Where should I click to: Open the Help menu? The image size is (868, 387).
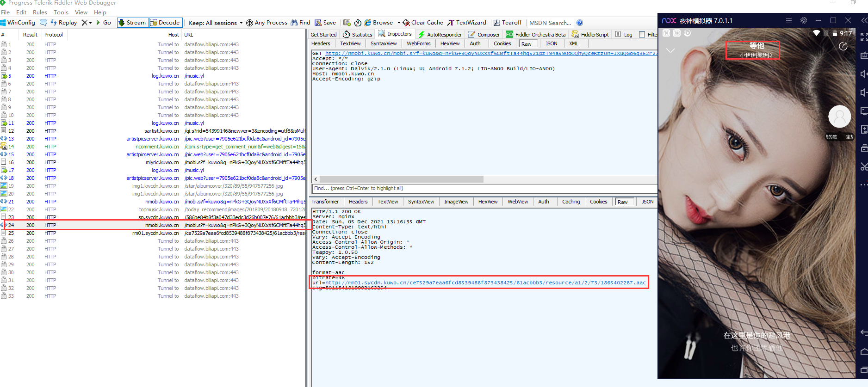click(100, 12)
